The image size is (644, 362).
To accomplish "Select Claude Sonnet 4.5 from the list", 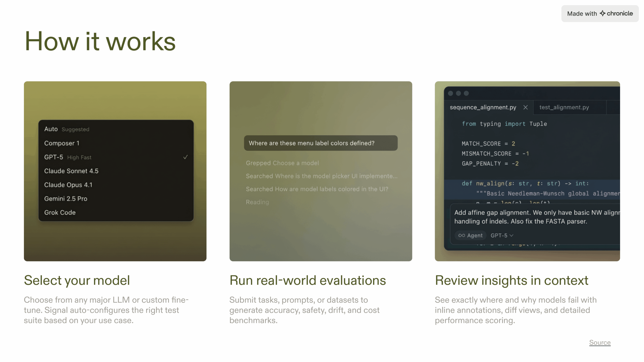I will 71,171.
